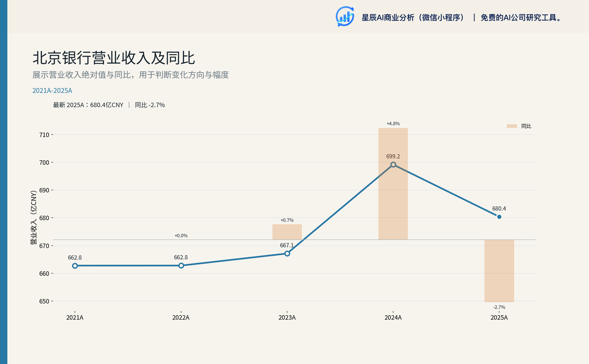The width and height of the screenshot is (589, 364).
Task: Click the 700 y-axis tick label
Action: point(44,163)
